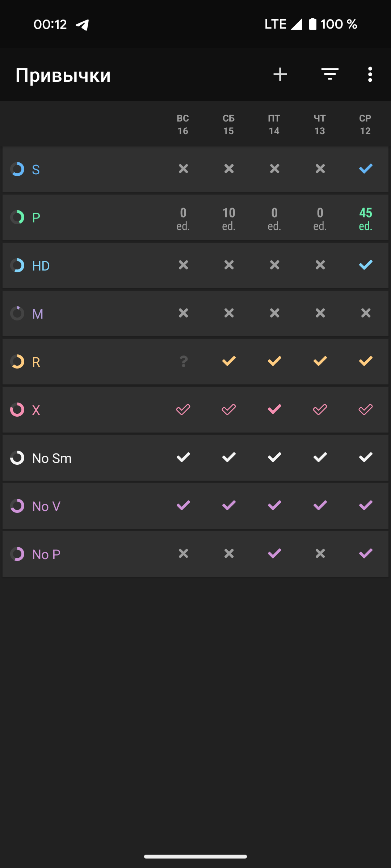Tap the plus icon to add habit
The height and width of the screenshot is (868, 391).
click(280, 75)
